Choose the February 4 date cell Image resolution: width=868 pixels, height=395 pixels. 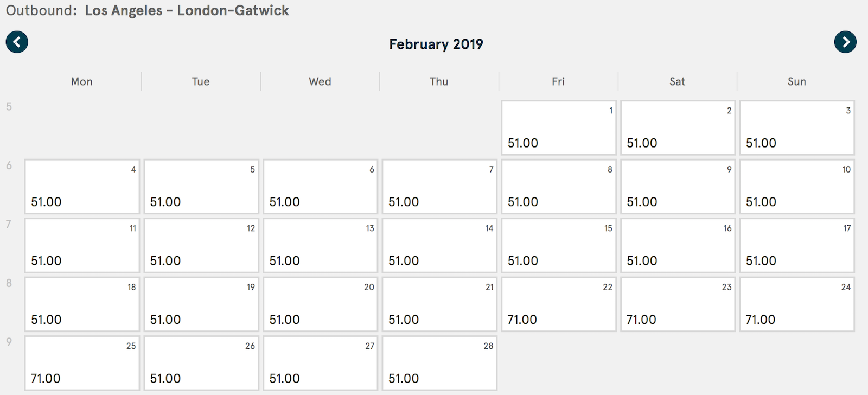click(82, 187)
